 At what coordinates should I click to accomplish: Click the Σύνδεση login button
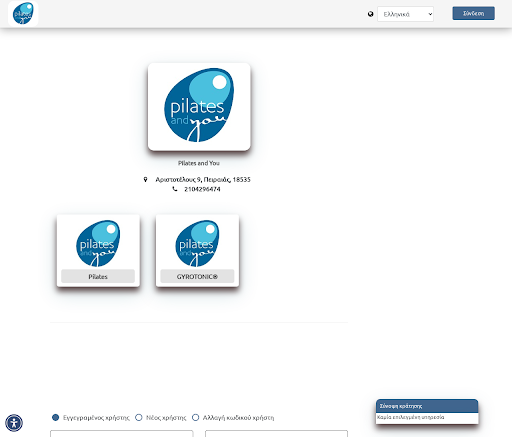(x=473, y=13)
